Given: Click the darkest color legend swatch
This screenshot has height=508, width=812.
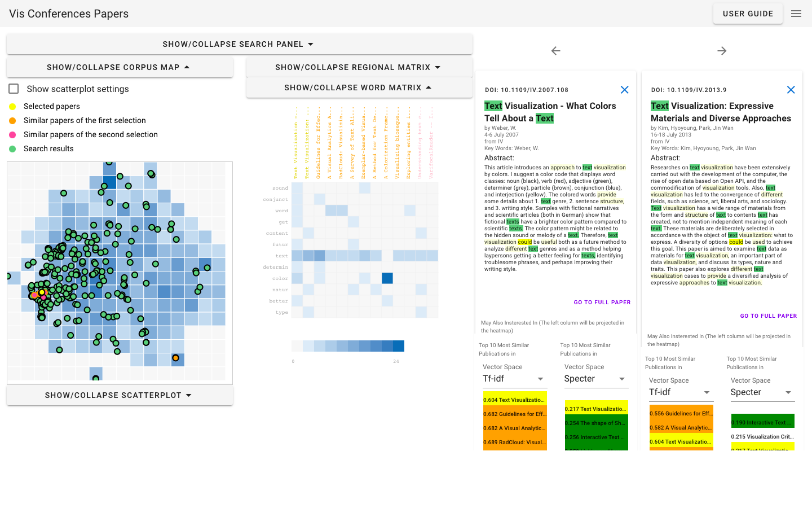Looking at the screenshot, I should tap(399, 346).
